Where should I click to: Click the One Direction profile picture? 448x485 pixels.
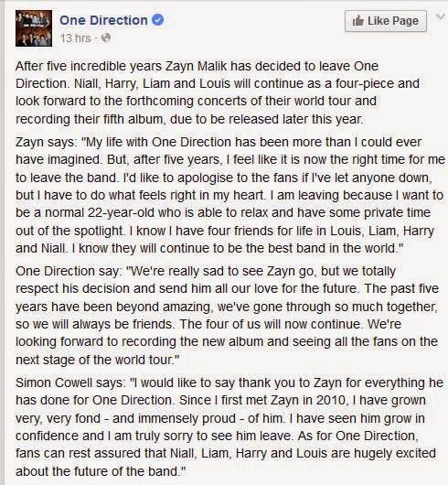click(x=34, y=28)
